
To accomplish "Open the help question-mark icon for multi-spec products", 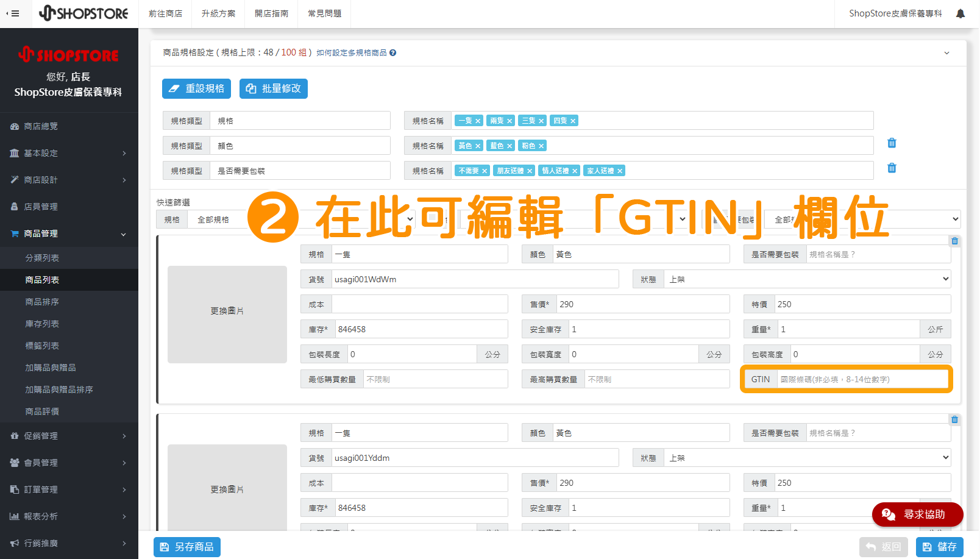I will pos(393,53).
